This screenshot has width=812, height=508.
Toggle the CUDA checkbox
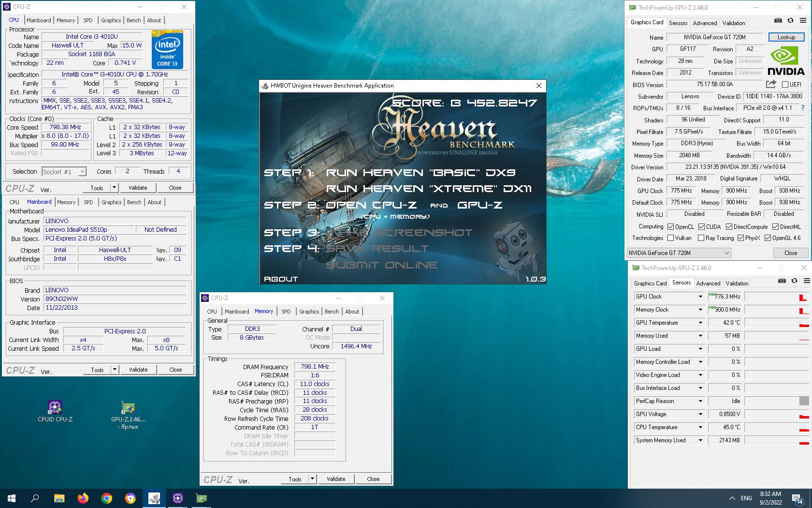click(701, 226)
